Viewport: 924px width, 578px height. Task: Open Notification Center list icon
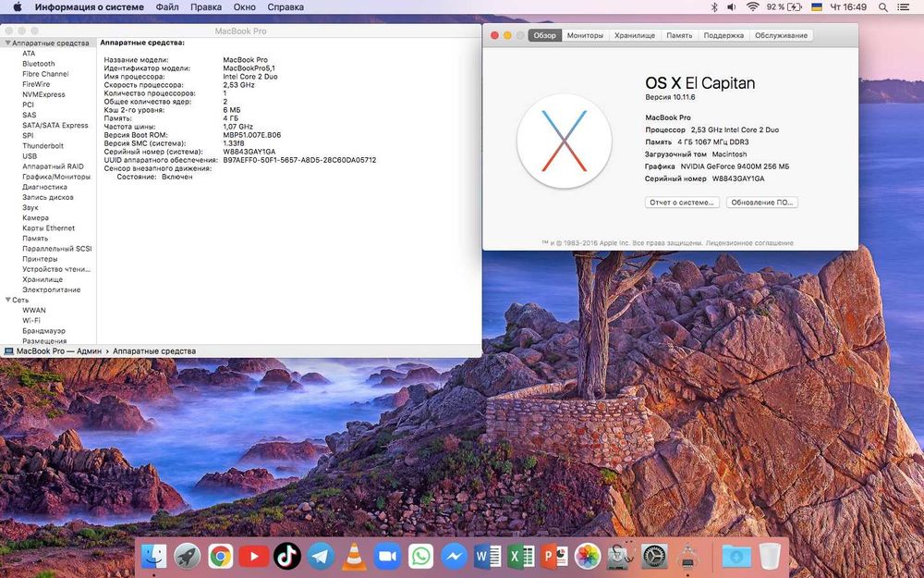[x=903, y=7]
